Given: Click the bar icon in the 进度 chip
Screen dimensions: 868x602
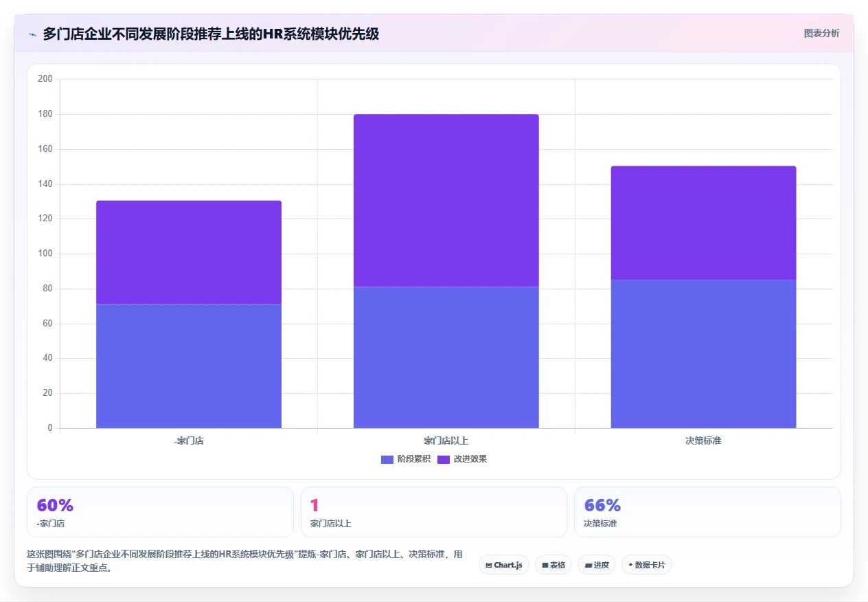Looking at the screenshot, I should point(589,566).
